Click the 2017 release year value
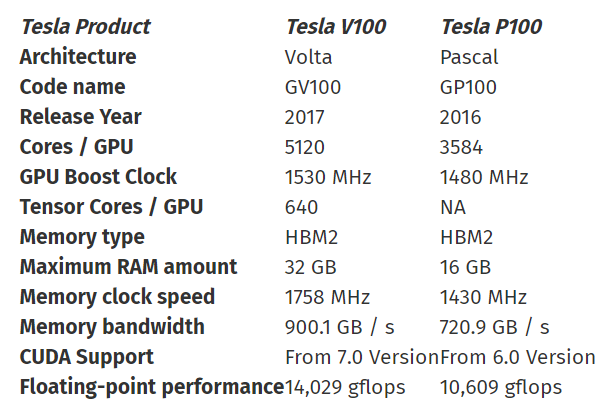 [x=306, y=117]
